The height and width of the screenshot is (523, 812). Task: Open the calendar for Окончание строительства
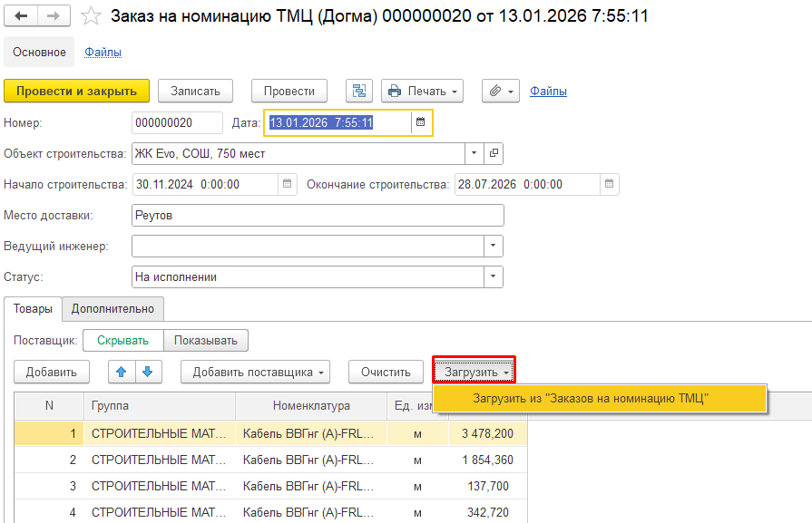click(610, 184)
